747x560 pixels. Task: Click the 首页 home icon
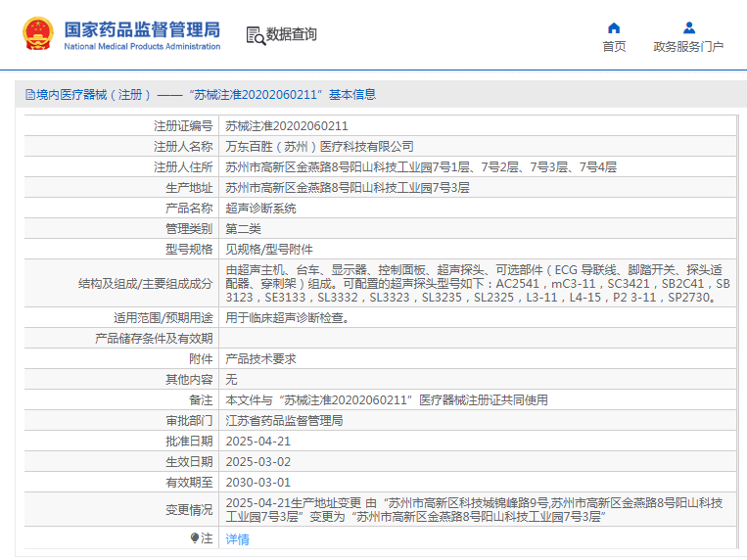coord(614,28)
